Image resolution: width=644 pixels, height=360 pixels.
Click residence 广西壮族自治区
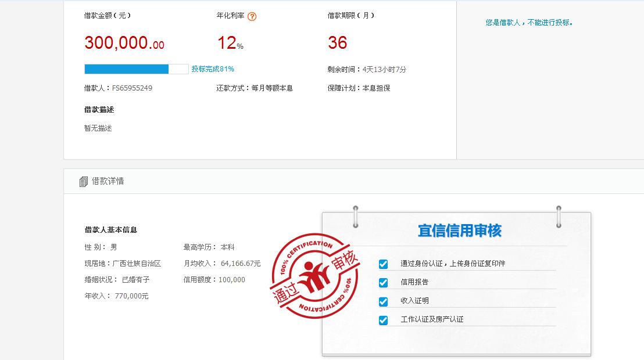(x=137, y=264)
